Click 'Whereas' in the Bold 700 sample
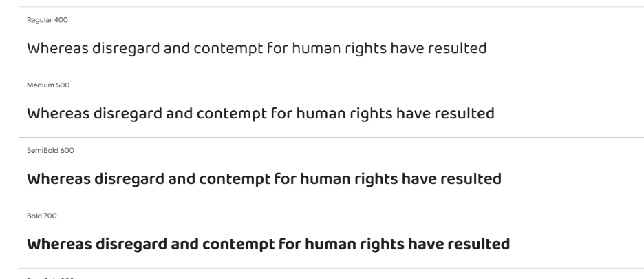This screenshot has width=644, height=279. [59, 245]
